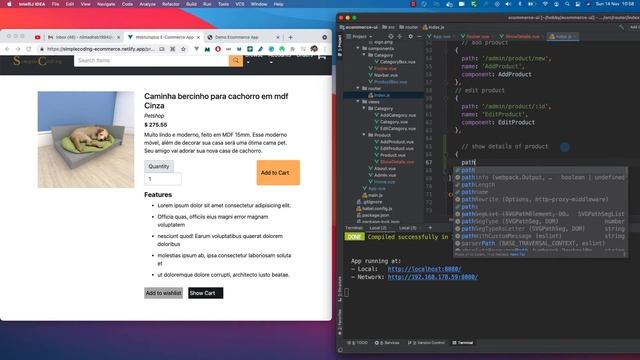640x360 pixels.
Task: Open the Network 192.168 URL link in the terminal
Action: [x=432, y=277]
